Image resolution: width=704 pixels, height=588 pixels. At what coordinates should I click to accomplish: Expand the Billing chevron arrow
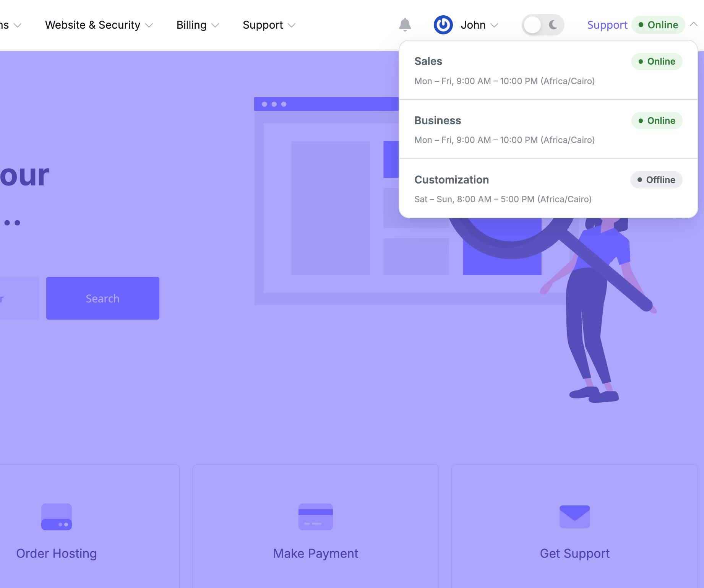215,25
